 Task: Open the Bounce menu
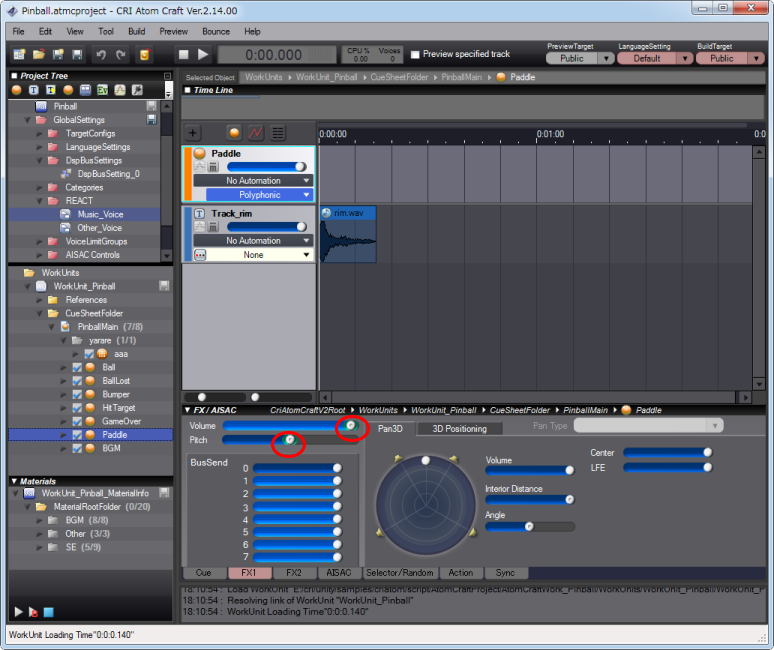click(x=215, y=31)
